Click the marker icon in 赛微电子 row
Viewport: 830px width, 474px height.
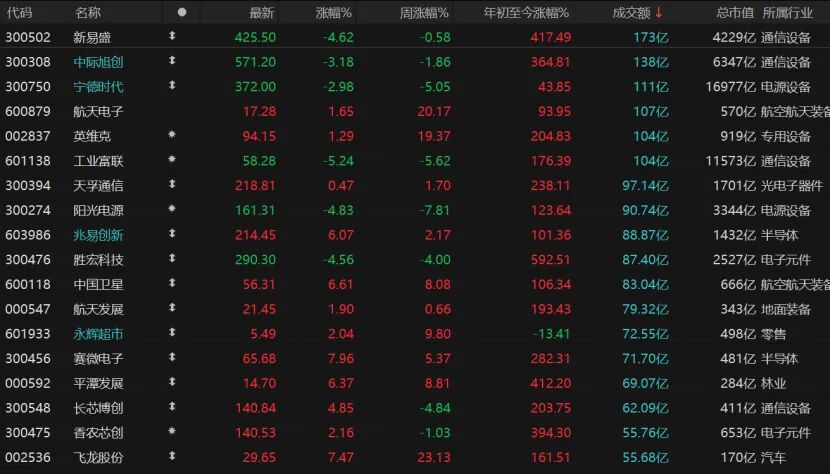172,357
